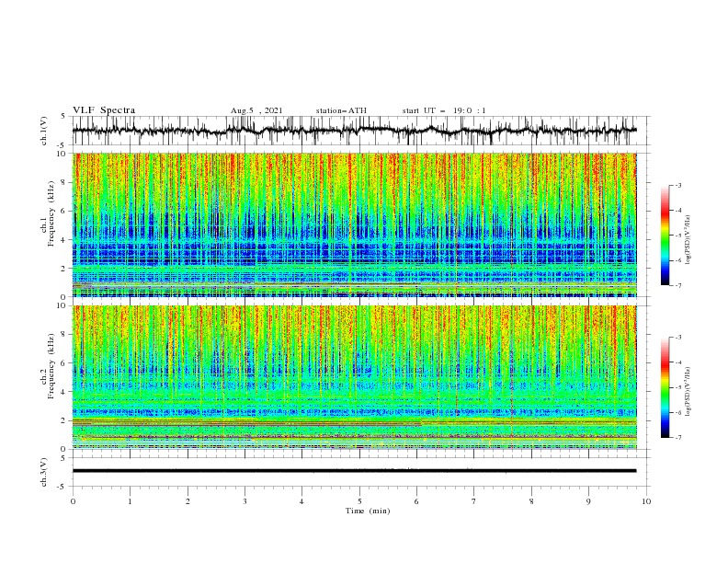Image resolution: width=728 pixels, height=563 pixels.
Task: Click the "-3" label on ch.1 color scale
Action: (678, 185)
